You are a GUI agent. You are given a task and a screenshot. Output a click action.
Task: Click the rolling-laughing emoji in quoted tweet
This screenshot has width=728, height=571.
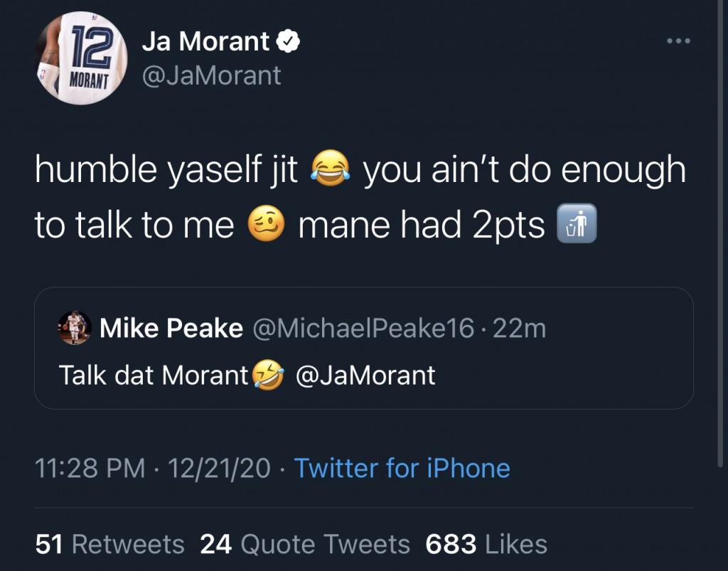pyautogui.click(x=269, y=375)
